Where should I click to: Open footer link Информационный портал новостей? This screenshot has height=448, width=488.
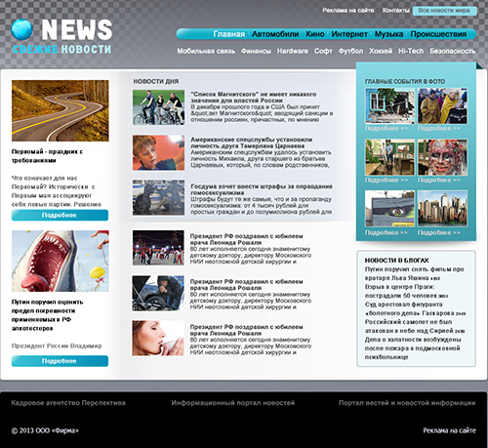(x=233, y=403)
